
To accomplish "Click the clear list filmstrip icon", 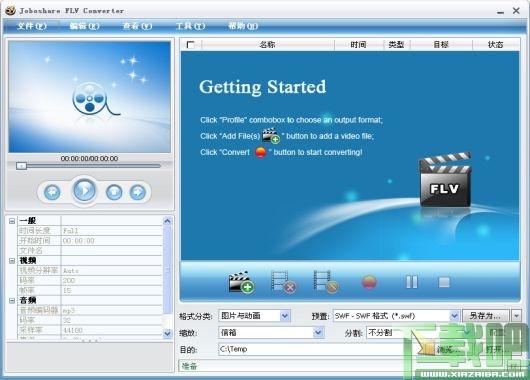I will tap(326, 281).
